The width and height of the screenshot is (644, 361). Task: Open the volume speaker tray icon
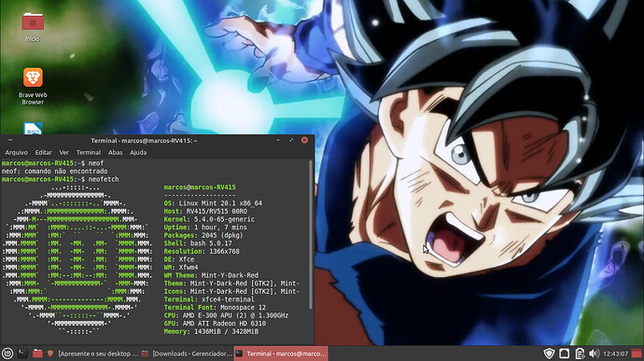coord(594,354)
